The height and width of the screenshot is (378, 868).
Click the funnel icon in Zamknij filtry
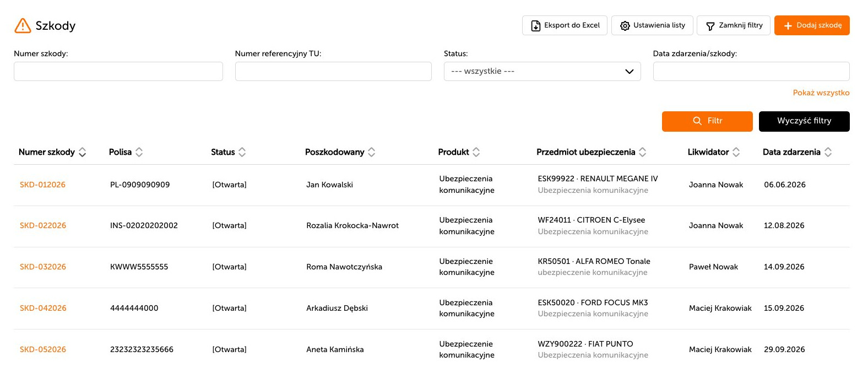click(710, 26)
